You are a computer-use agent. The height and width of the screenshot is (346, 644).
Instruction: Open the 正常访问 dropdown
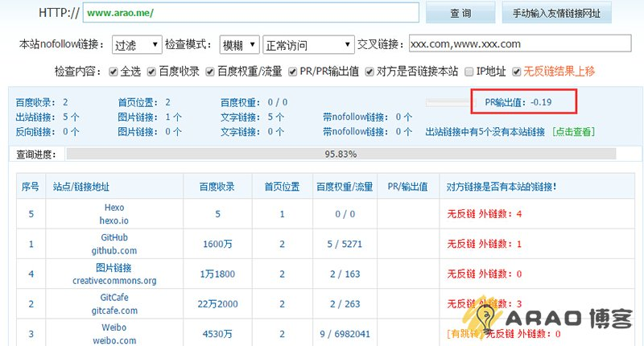point(308,45)
